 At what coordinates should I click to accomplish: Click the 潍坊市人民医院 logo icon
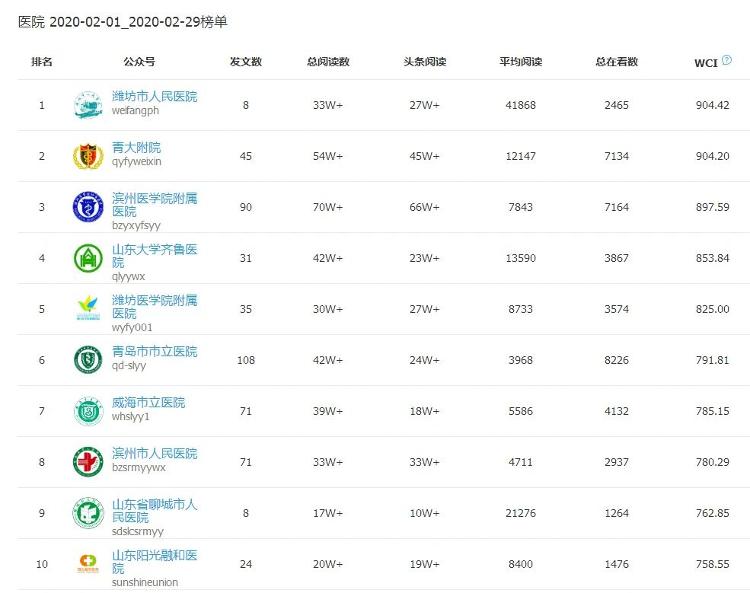tap(88, 105)
